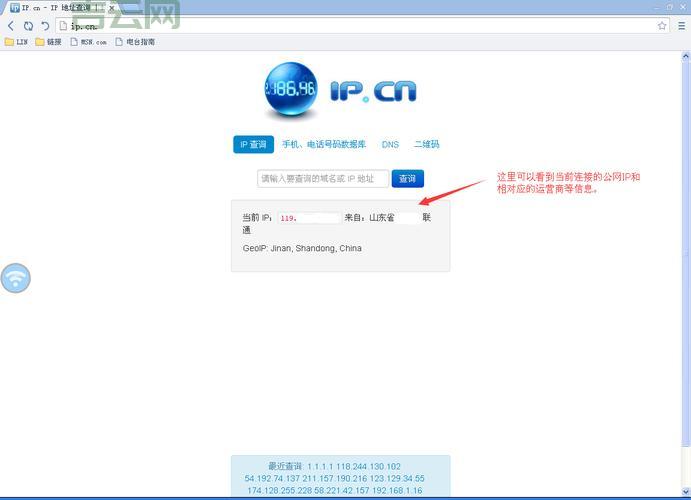This screenshot has width=691, height=500.
Task: Select the IP 查询 tab
Action: point(253,144)
